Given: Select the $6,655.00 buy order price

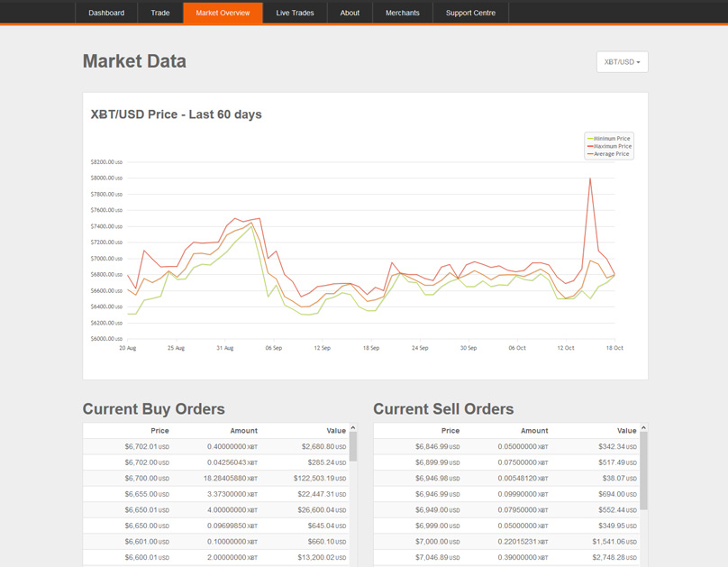Looking at the screenshot, I should pos(147,494).
